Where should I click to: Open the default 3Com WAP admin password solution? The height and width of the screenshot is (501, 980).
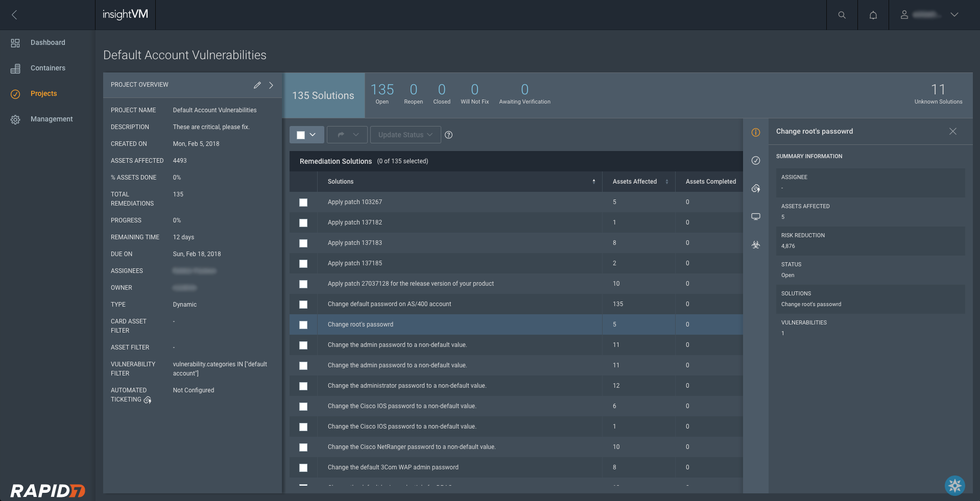[393, 467]
